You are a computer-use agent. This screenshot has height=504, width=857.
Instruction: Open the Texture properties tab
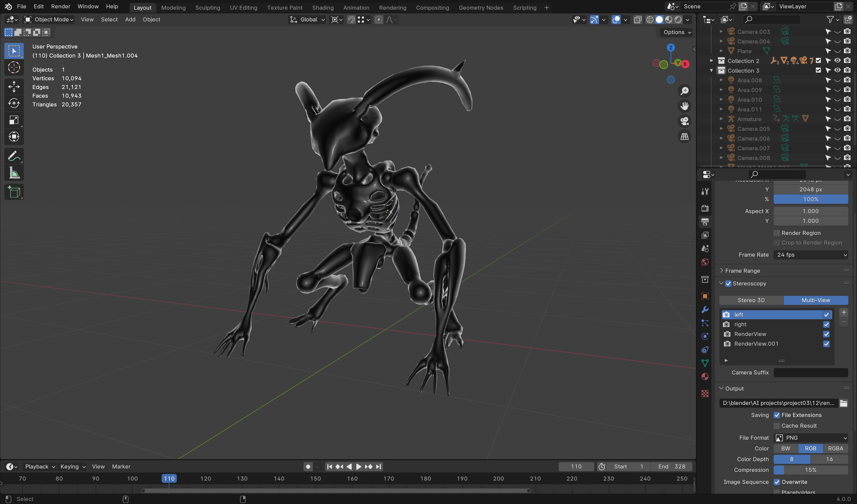(705, 394)
